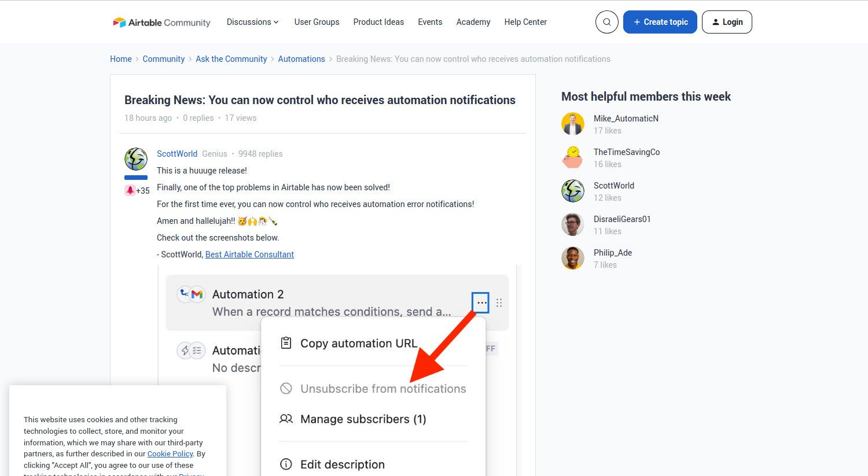Open the Cookie Policy link

pyautogui.click(x=170, y=453)
